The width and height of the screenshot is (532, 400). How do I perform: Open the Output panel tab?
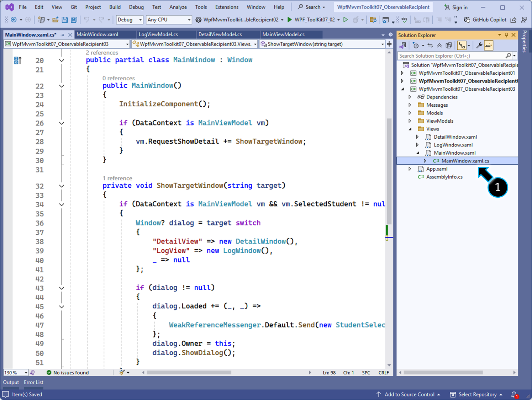pos(11,382)
